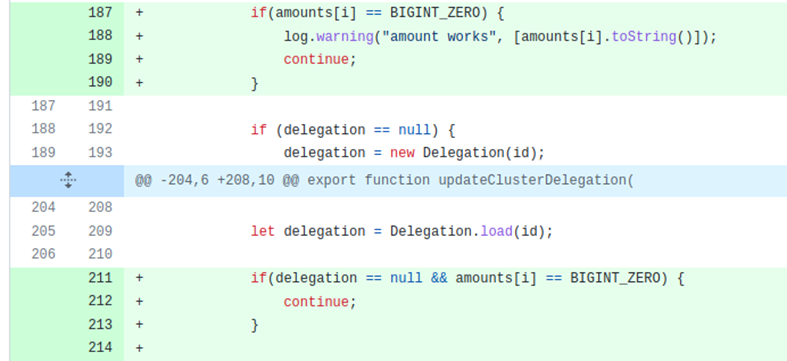Select added line number 212 beside second continue

[x=100, y=301]
